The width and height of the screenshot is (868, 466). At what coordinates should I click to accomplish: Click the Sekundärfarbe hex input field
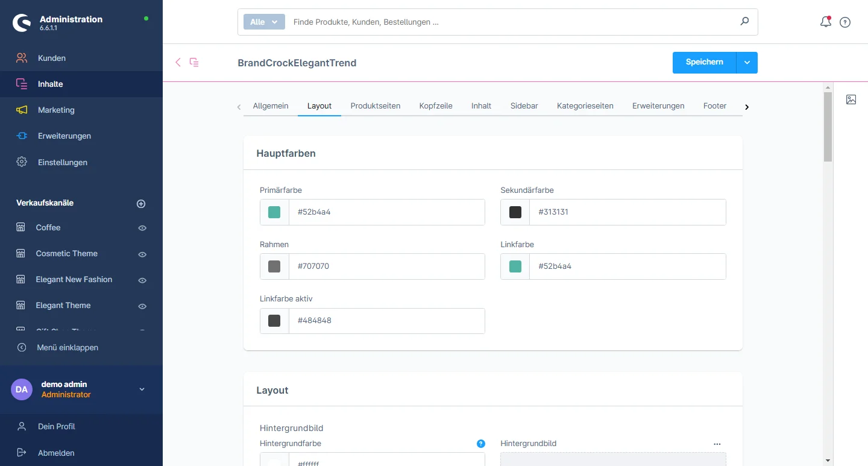[x=627, y=212]
